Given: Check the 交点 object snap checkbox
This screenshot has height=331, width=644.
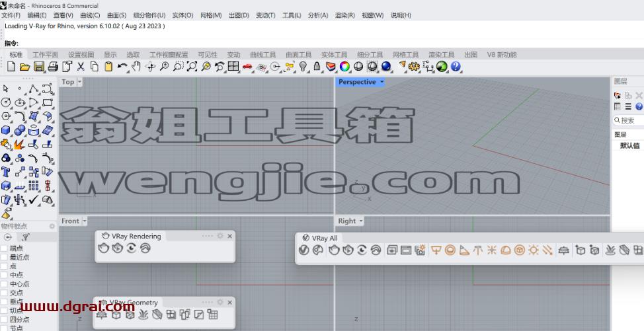Looking at the screenshot, I should [x=4, y=293].
